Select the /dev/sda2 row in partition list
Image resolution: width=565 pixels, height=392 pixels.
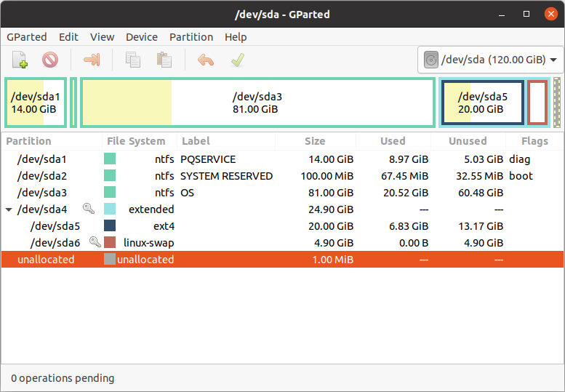tap(282, 176)
